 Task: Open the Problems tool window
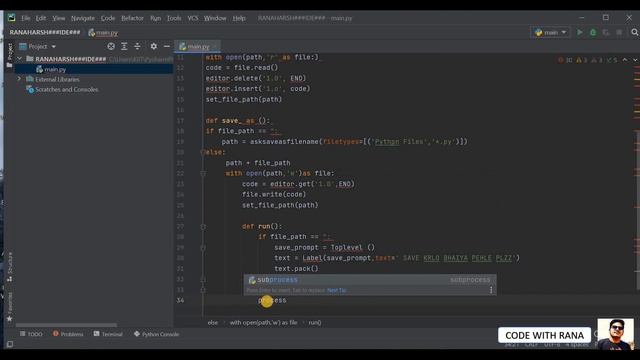point(68,334)
